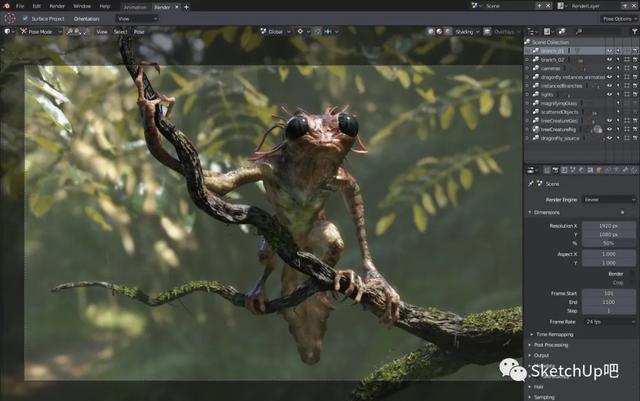This screenshot has width=640, height=401.
Task: Select the magnifyingGlass collection
Action: [x=559, y=103]
